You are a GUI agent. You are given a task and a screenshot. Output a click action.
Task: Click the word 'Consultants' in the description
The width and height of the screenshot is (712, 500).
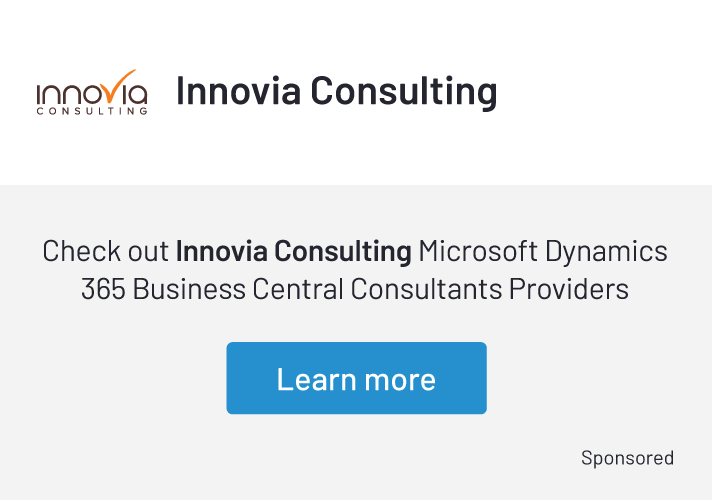[426, 289]
